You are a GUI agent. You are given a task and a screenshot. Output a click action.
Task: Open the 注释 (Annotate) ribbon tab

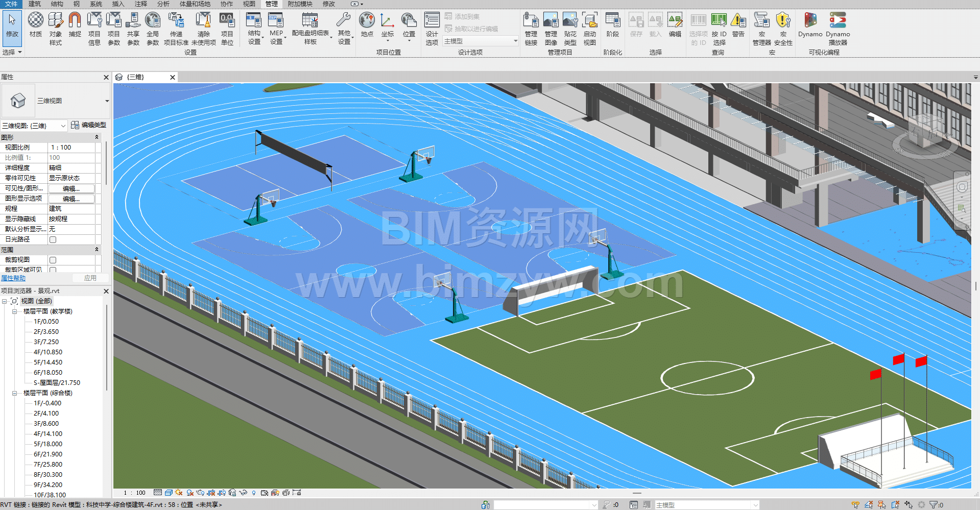(x=141, y=4)
